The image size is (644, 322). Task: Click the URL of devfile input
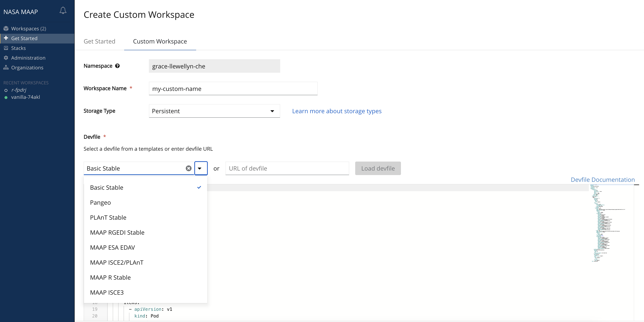pyautogui.click(x=287, y=168)
